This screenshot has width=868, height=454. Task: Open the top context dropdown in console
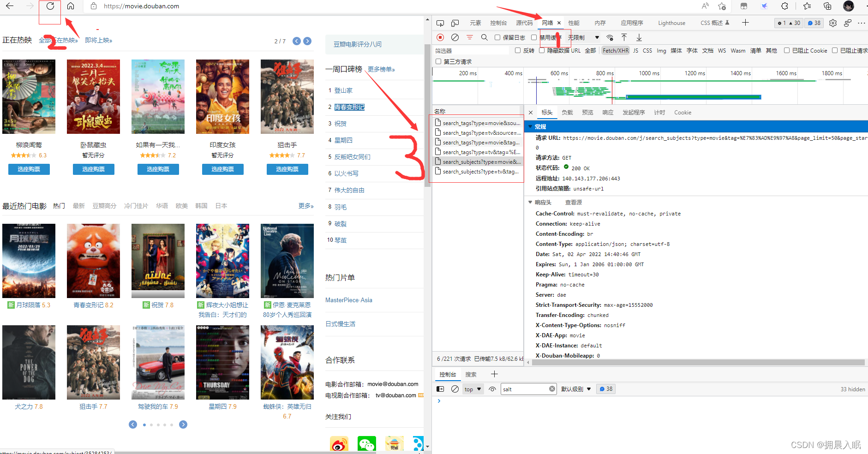(x=473, y=389)
